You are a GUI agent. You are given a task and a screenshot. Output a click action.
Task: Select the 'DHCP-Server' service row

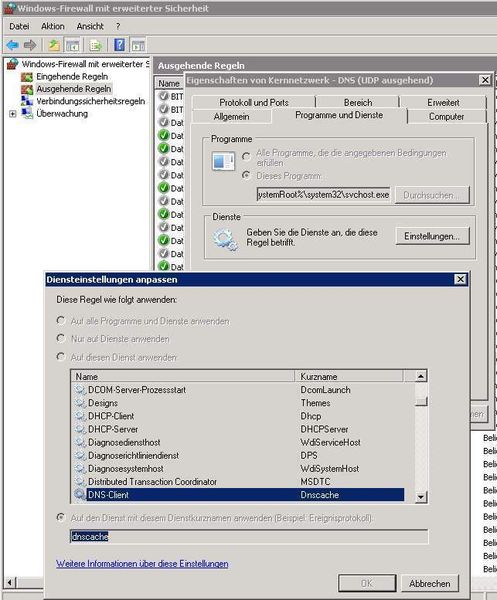click(238, 429)
